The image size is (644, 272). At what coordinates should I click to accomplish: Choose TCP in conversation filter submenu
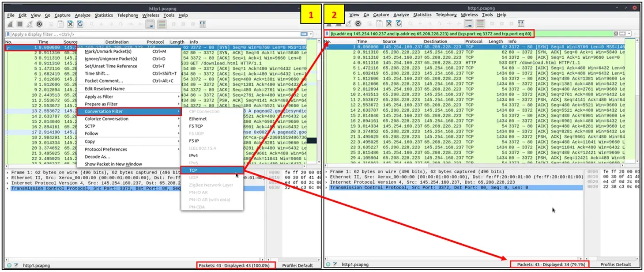211,170
